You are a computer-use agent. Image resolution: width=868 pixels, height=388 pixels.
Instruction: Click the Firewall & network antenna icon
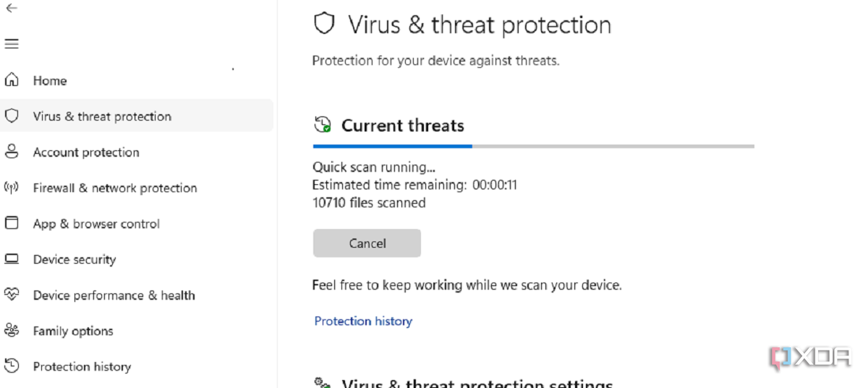12,187
